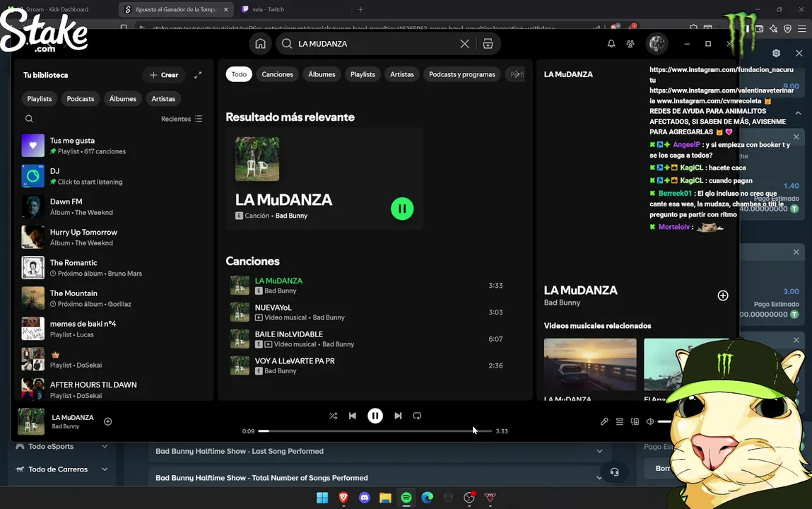The width and height of the screenshot is (812, 509).
Task: Click the Crear button in library
Action: click(164, 75)
